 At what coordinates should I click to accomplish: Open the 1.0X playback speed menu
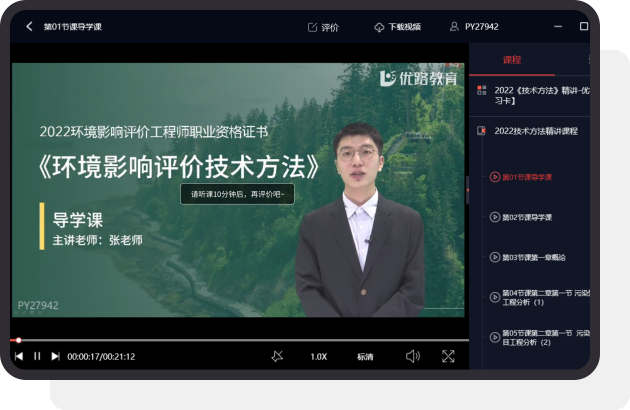[x=318, y=356]
